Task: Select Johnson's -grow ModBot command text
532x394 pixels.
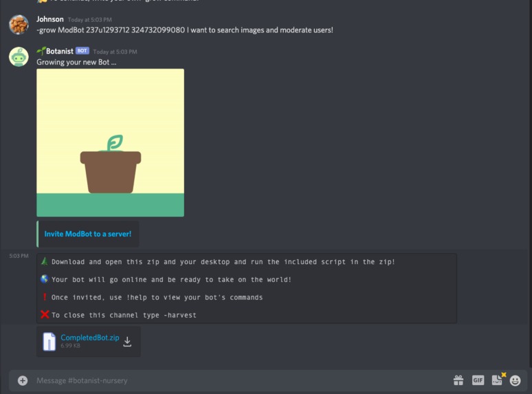Action: click(185, 30)
